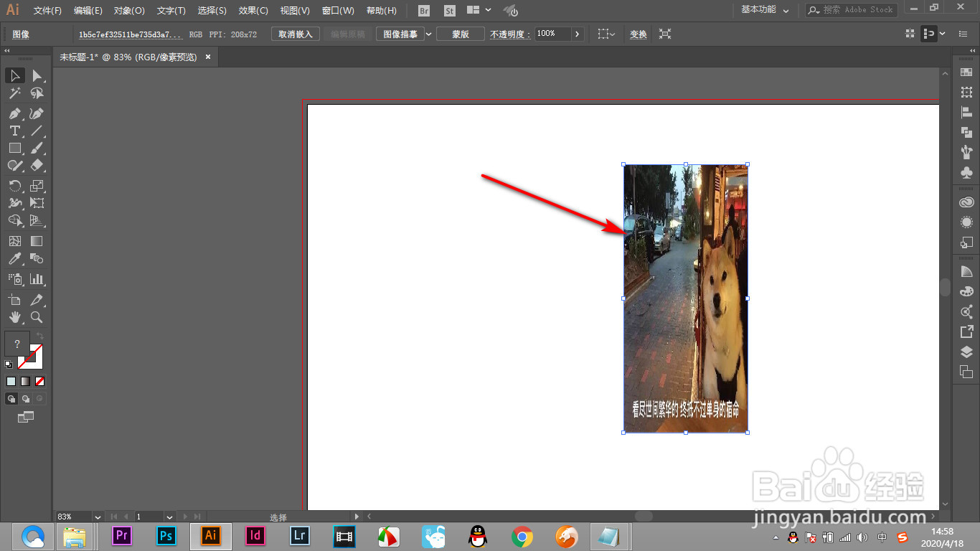Viewport: 980px width, 551px height.
Task: Enable Draw Normal mode
Action: pyautogui.click(x=11, y=398)
